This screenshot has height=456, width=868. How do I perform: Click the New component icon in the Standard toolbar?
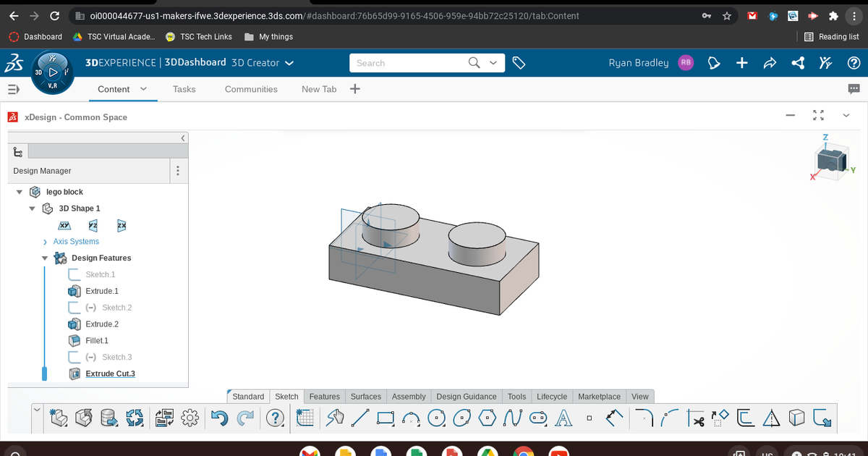click(x=59, y=417)
